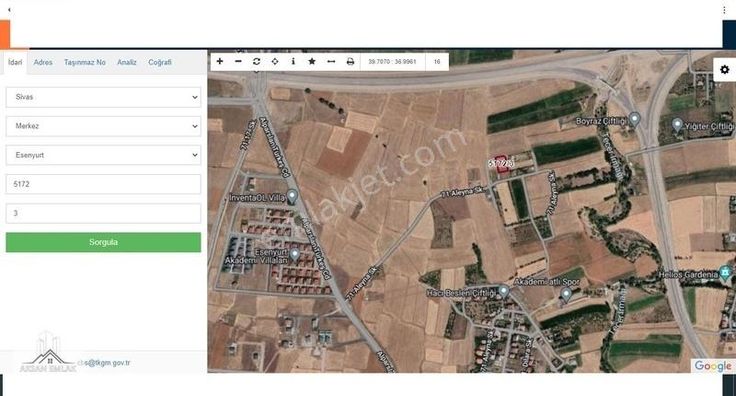Print the map with printer icon

350,61
